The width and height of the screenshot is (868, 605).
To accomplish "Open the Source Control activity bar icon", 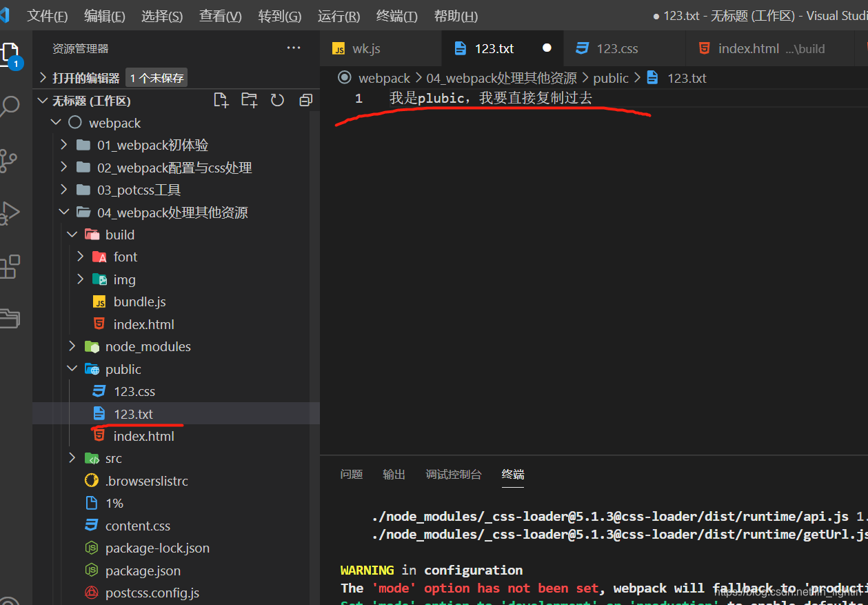I will point(8,160).
